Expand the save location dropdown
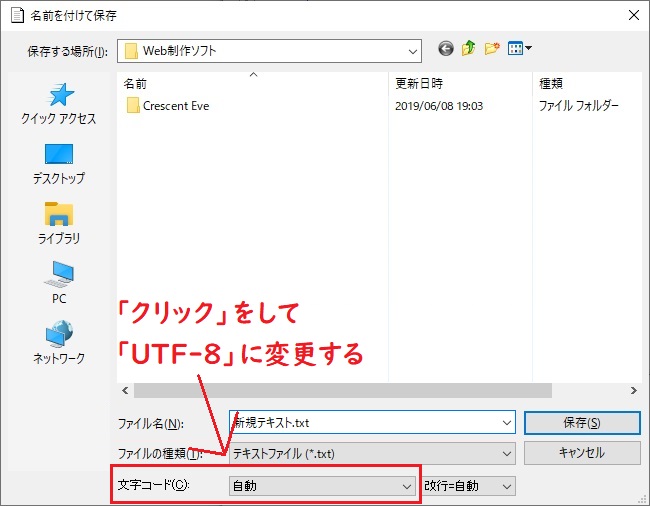 point(412,50)
